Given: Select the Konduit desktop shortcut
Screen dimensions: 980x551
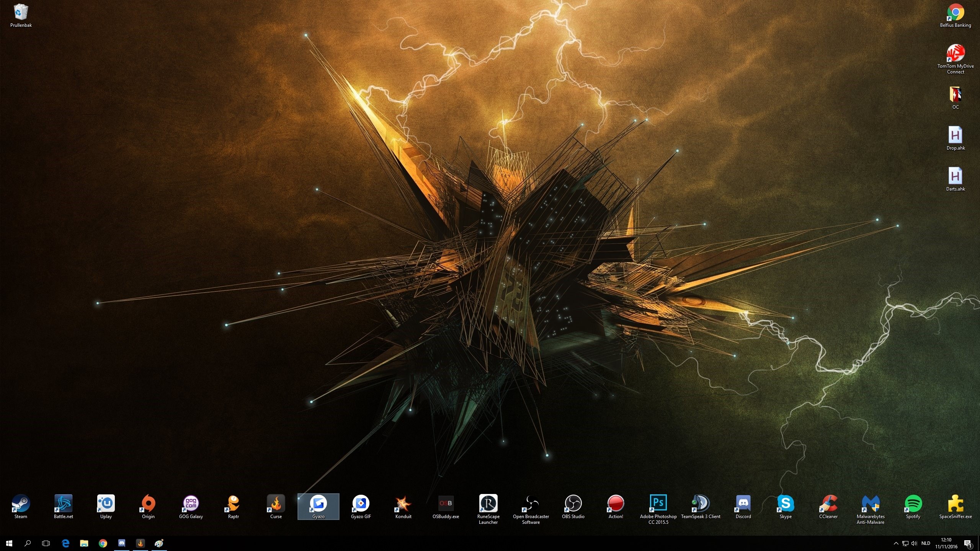Looking at the screenshot, I should pyautogui.click(x=403, y=507).
